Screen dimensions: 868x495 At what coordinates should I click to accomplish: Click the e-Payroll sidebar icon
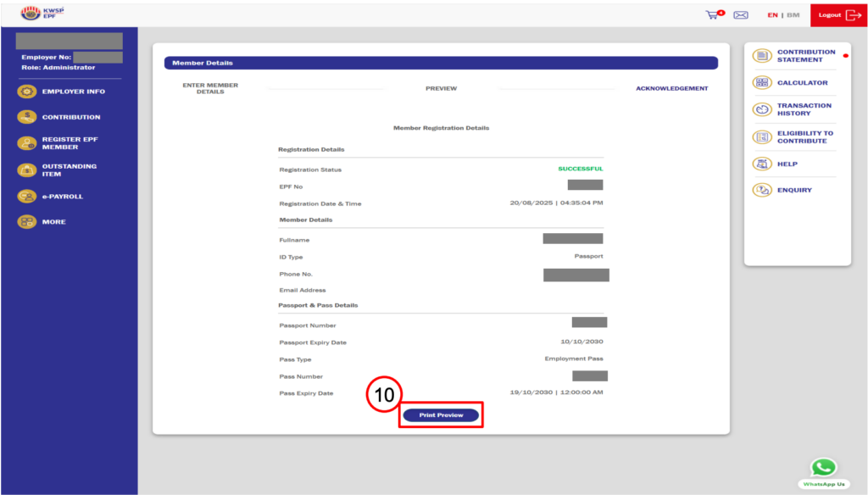27,197
